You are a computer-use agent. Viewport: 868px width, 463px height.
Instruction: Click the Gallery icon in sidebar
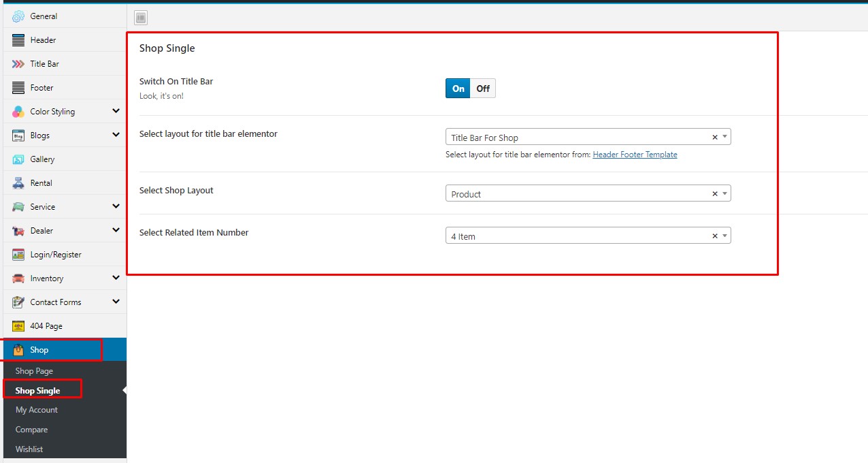coord(18,159)
